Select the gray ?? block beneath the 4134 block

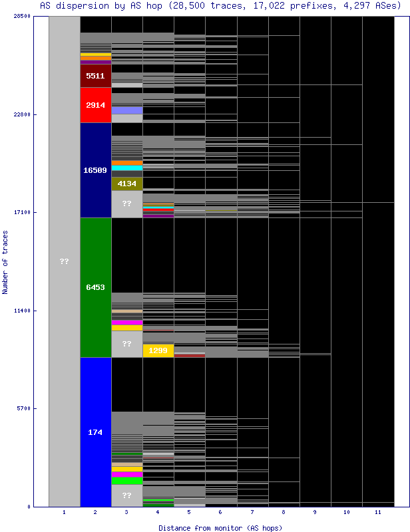[x=126, y=204]
